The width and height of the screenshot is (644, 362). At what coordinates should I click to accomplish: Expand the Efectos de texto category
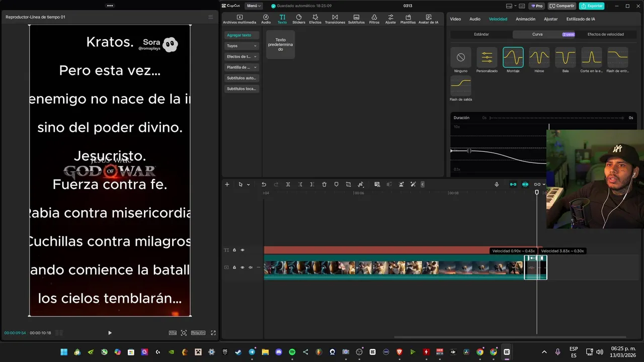point(242,56)
